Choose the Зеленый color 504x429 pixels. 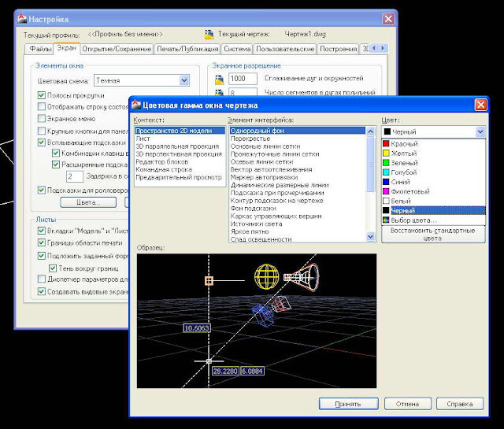[x=433, y=163]
